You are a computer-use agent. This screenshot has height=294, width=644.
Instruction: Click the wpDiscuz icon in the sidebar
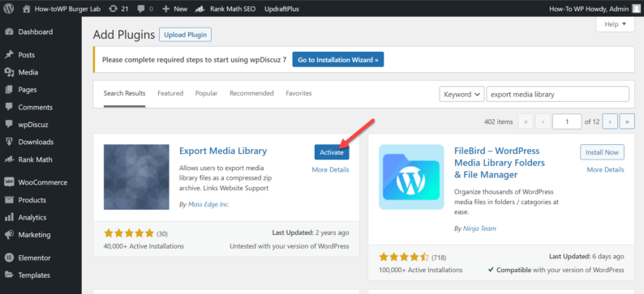[9, 124]
